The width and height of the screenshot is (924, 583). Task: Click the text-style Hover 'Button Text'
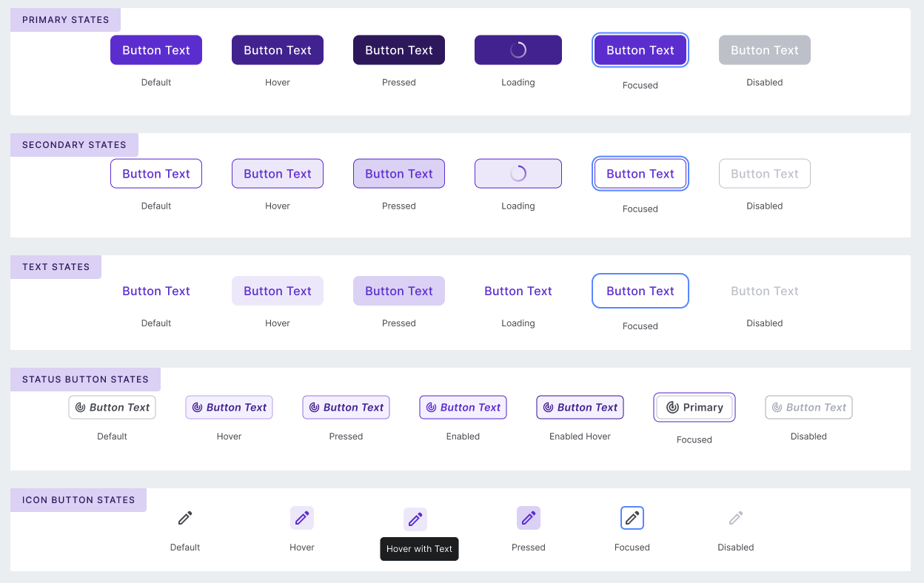click(278, 291)
